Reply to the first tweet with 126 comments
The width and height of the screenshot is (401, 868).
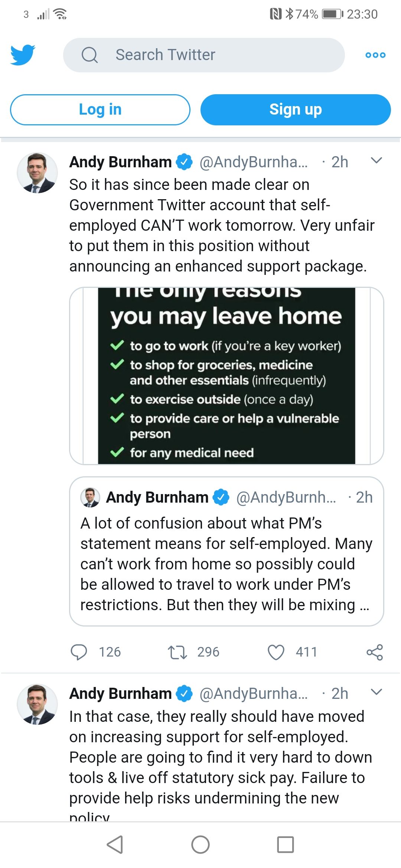pos(79,652)
